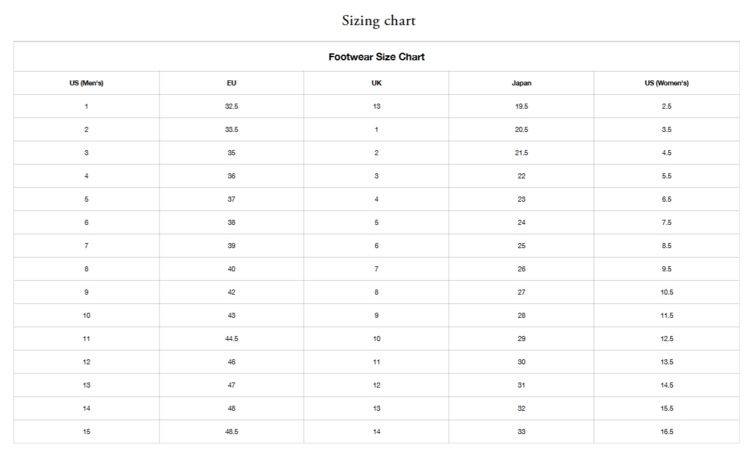This screenshot has width=750, height=456.
Task: Click the Japan size 19.5 cell
Action: 521,106
